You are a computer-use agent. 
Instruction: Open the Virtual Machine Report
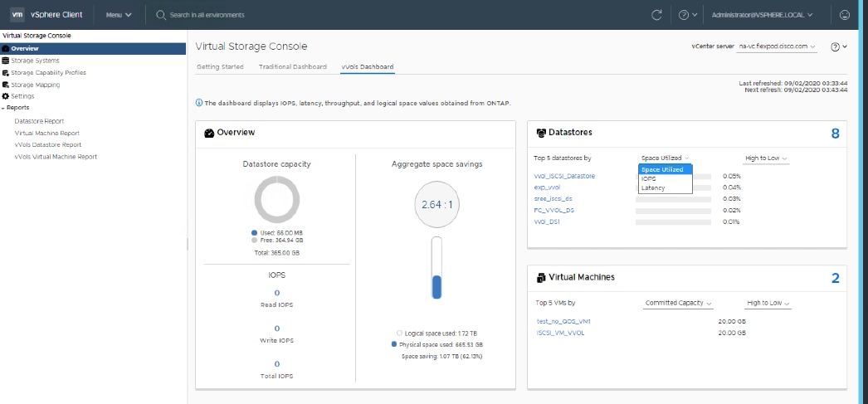(x=47, y=134)
